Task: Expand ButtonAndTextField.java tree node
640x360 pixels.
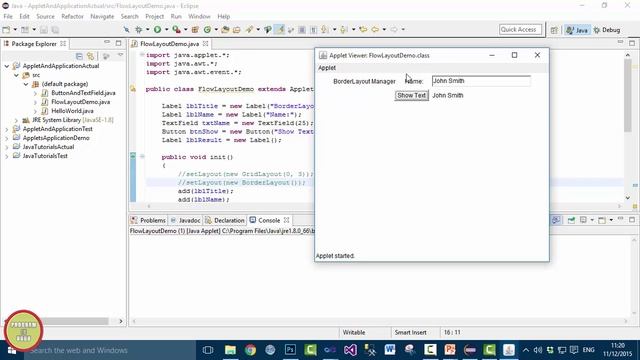Action: point(35,93)
